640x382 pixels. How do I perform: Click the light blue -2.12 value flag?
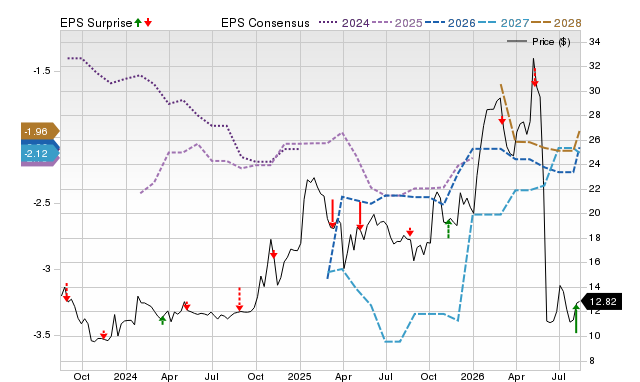tap(40, 153)
